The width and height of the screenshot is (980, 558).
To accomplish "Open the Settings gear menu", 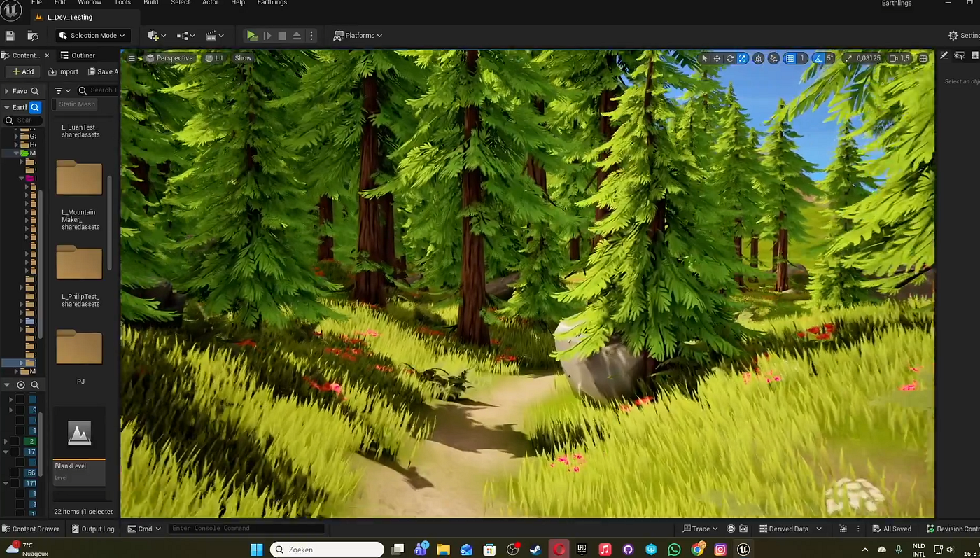I will tap(964, 35).
